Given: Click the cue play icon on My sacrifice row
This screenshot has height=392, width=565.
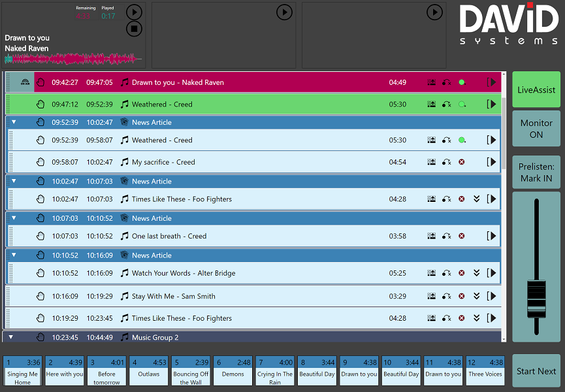Looking at the screenshot, I should pos(491,162).
